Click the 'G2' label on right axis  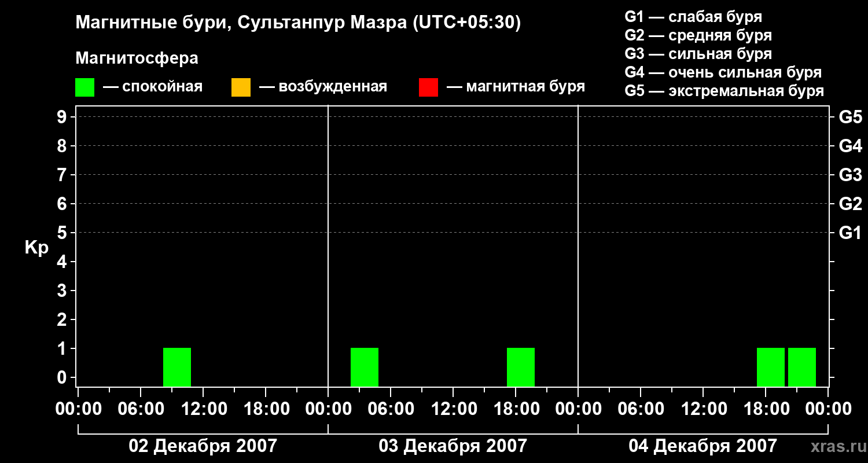(x=850, y=204)
